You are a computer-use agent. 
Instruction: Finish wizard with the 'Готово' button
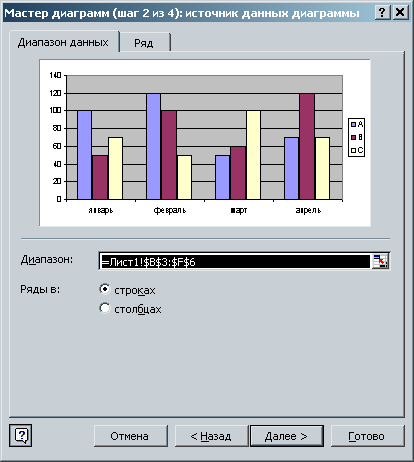click(367, 436)
